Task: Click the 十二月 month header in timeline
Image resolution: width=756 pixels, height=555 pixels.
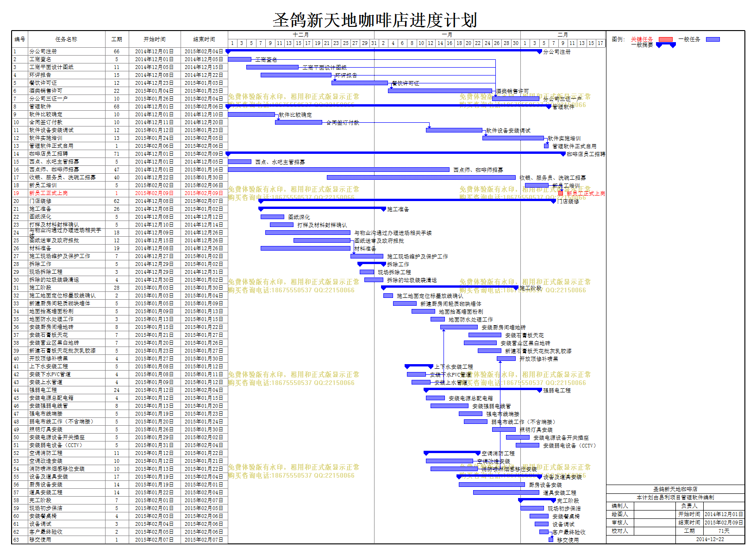Action: click(x=301, y=35)
